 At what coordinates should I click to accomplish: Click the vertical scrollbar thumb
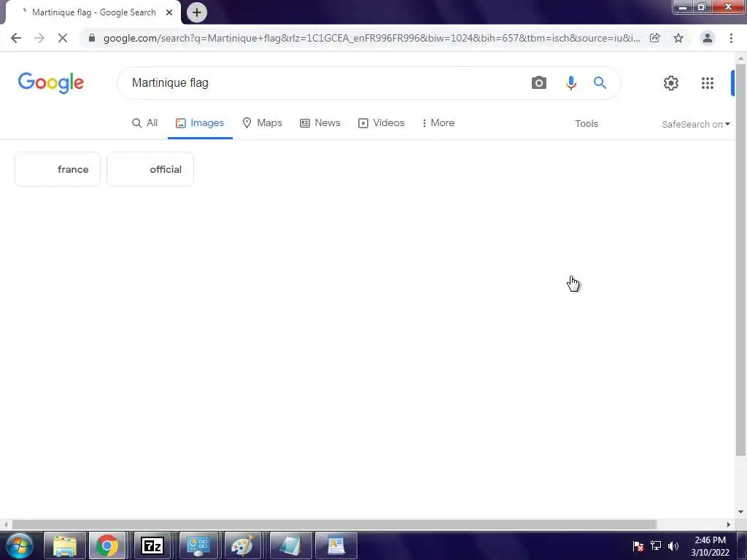(x=740, y=262)
